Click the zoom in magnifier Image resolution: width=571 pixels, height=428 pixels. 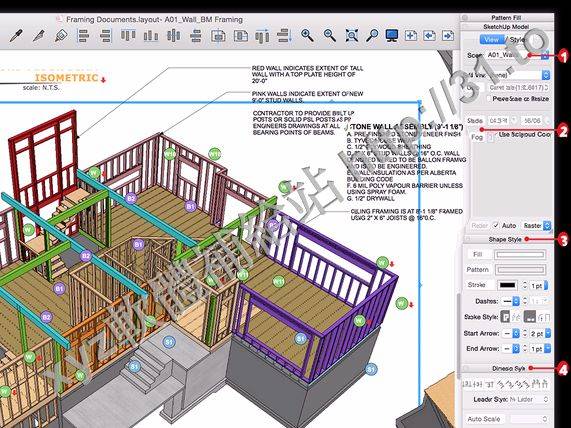click(307, 36)
